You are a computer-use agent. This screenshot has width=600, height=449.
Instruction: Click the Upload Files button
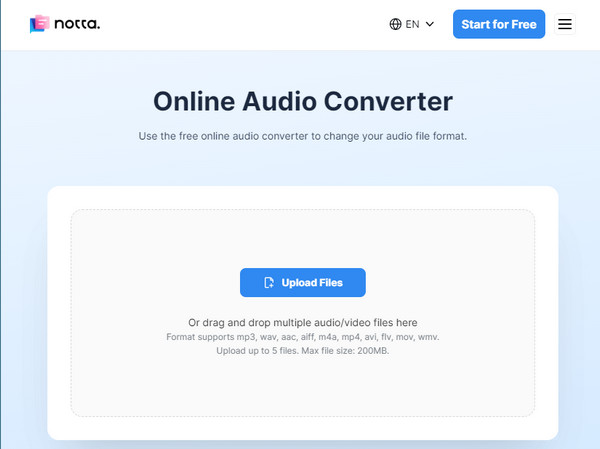coord(302,283)
